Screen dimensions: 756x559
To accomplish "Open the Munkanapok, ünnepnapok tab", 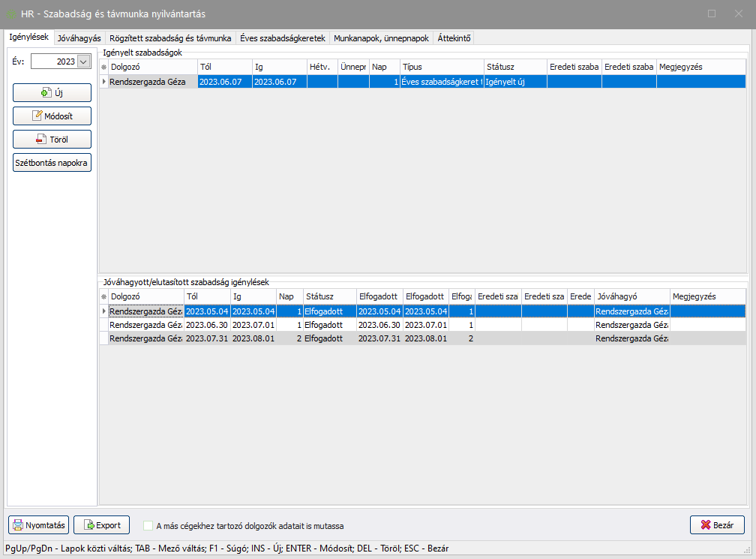I will 381,38.
